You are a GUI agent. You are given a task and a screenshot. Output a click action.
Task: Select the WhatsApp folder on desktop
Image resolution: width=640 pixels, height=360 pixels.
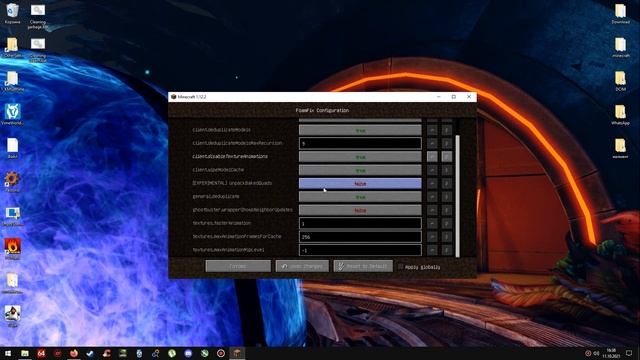point(620,115)
